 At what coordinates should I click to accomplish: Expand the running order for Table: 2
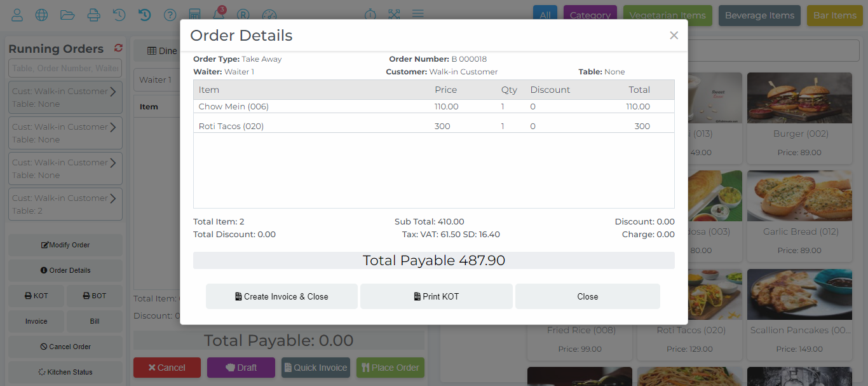(x=112, y=198)
